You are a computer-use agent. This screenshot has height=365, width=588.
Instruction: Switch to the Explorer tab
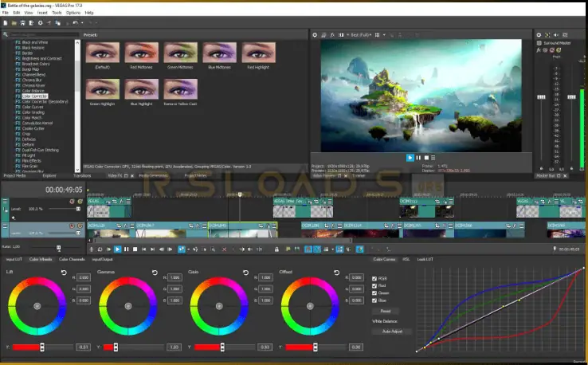click(49, 175)
